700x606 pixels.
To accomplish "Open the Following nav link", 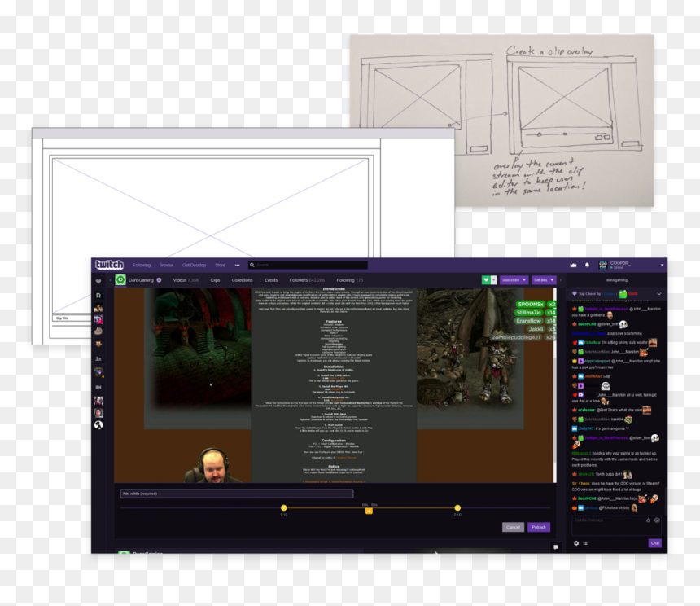I will click(x=142, y=266).
